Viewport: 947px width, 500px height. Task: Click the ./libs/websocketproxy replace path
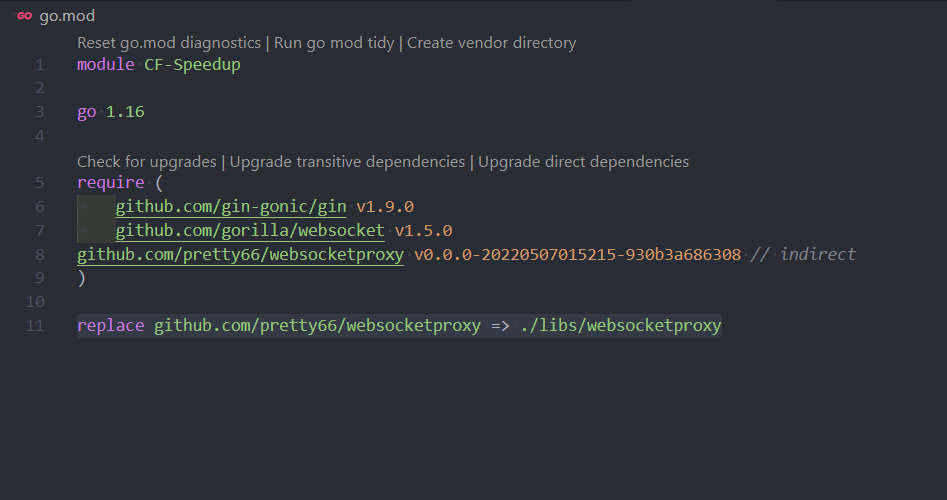click(620, 326)
